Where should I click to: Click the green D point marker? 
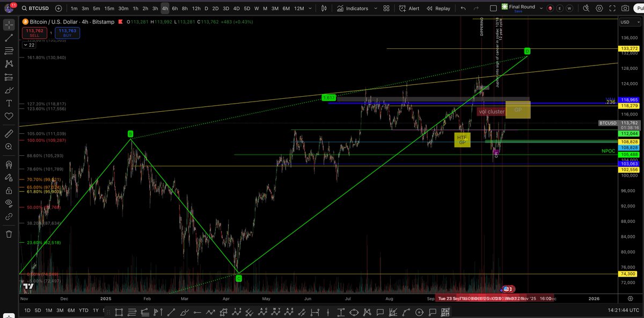tap(528, 51)
